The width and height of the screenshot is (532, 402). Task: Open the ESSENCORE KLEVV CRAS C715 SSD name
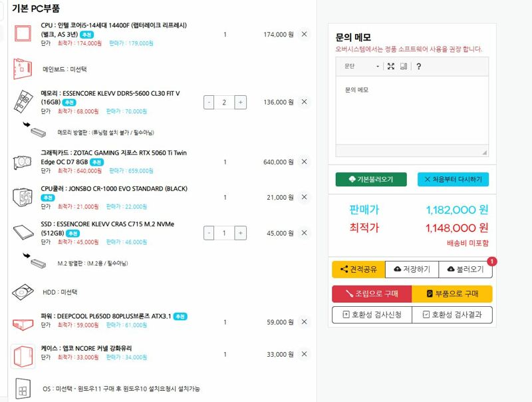(108, 228)
